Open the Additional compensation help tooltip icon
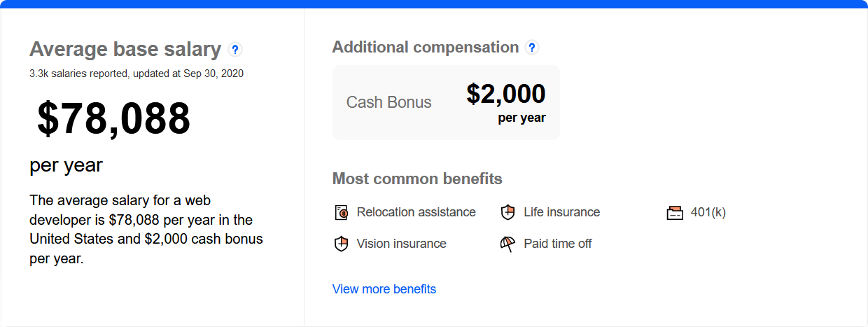868x327 pixels. [532, 48]
